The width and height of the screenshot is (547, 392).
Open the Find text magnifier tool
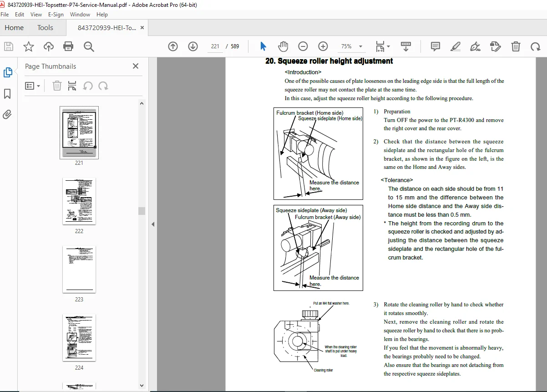point(89,46)
